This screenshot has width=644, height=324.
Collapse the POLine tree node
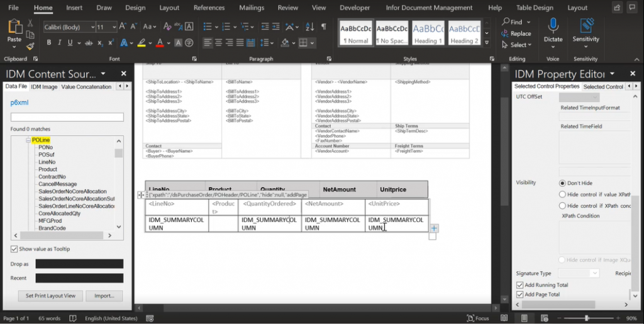click(x=28, y=140)
